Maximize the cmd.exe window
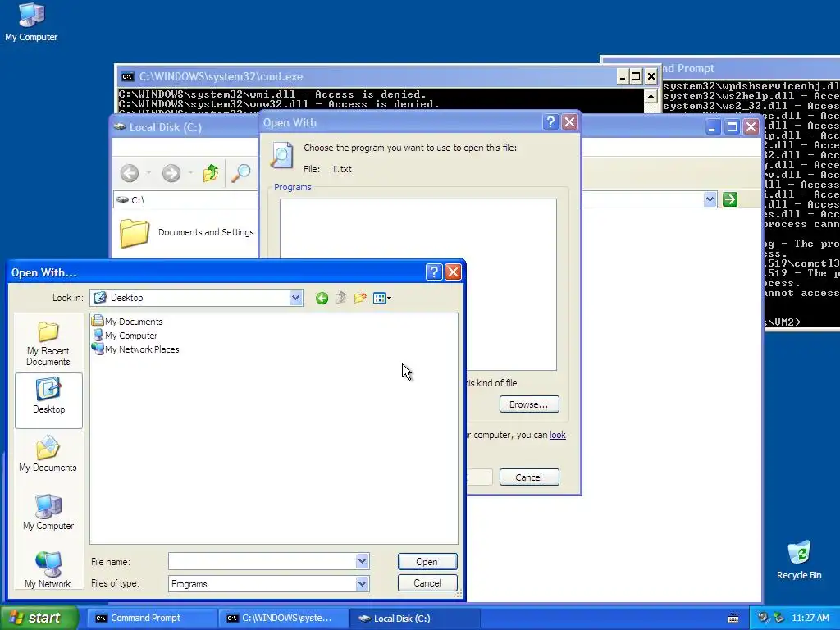Viewport: 840px width, 630px height. click(x=636, y=76)
